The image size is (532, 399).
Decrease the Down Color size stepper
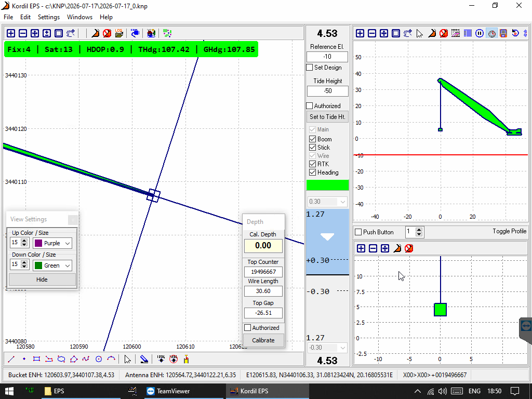pos(24,268)
